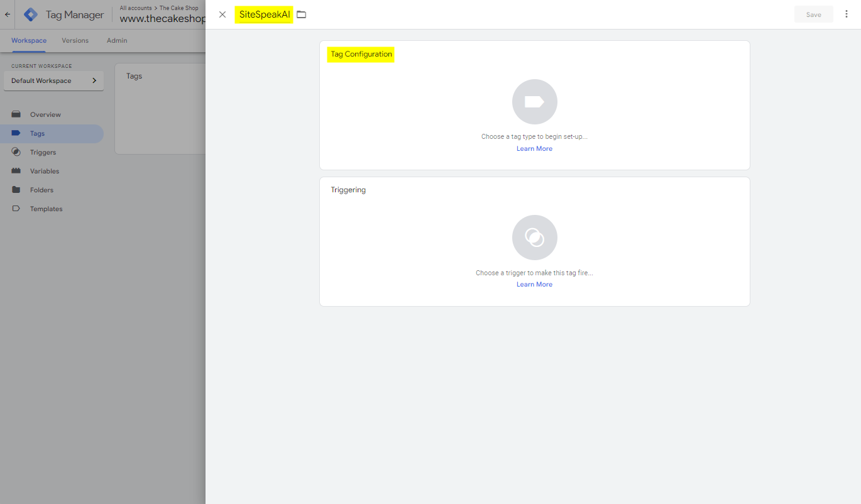Click the Variables icon in the sidebar
861x504 pixels.
click(16, 171)
